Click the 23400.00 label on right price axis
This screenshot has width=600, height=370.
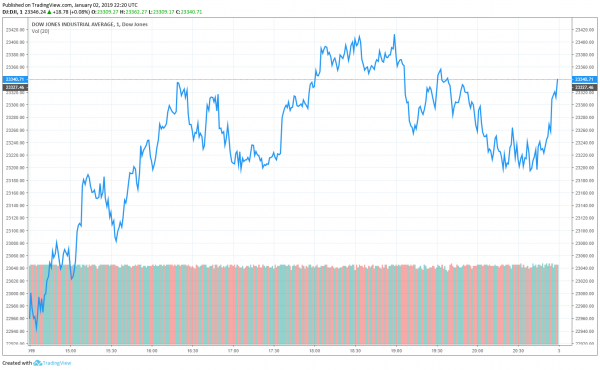[x=585, y=42]
